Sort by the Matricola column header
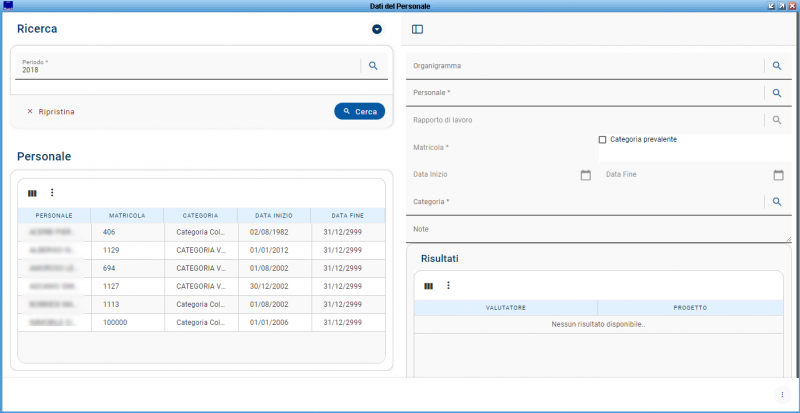 [127, 215]
